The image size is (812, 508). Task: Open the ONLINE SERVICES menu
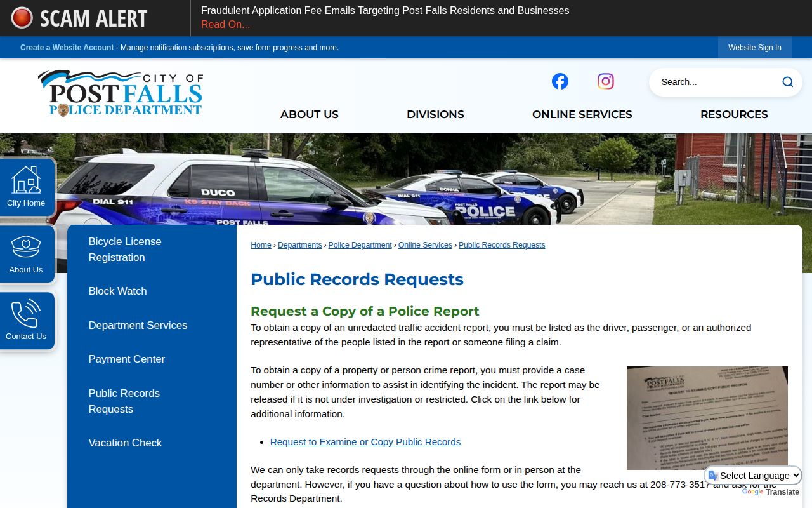582,114
